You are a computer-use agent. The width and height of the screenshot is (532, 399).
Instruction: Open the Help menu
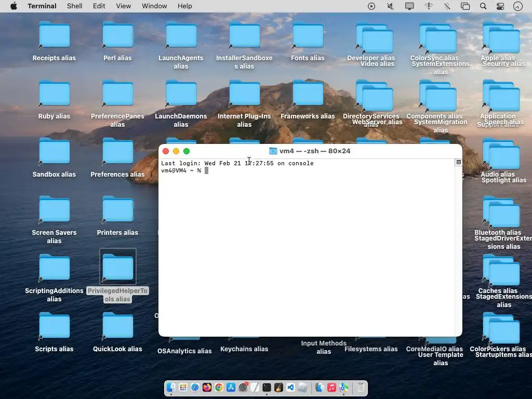185,6
